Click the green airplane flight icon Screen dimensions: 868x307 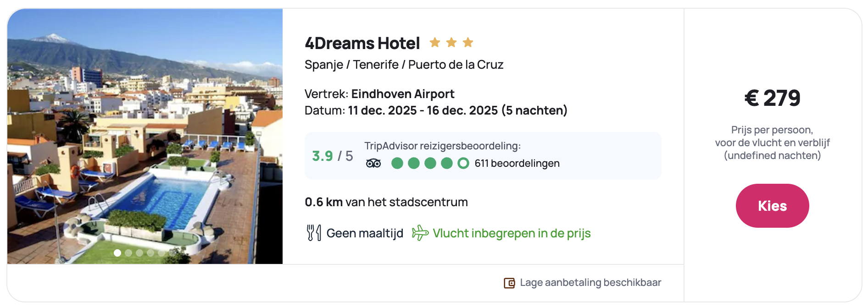tap(420, 233)
